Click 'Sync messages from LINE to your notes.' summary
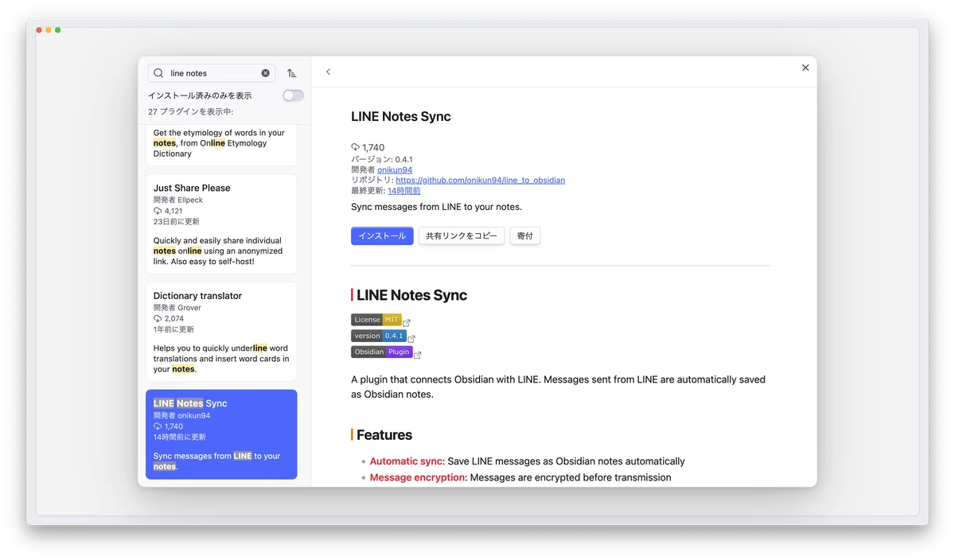The height and width of the screenshot is (560, 955). 436,207
